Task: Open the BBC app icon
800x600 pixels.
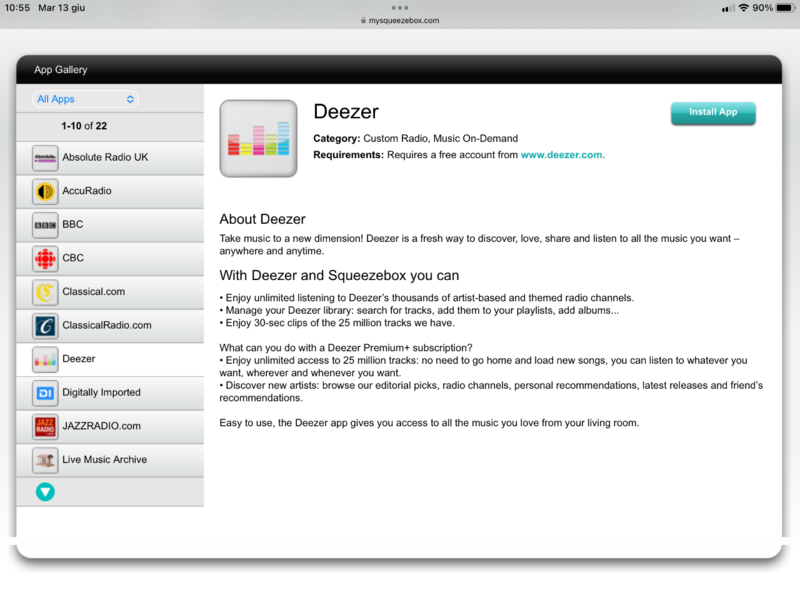Action: [45, 225]
